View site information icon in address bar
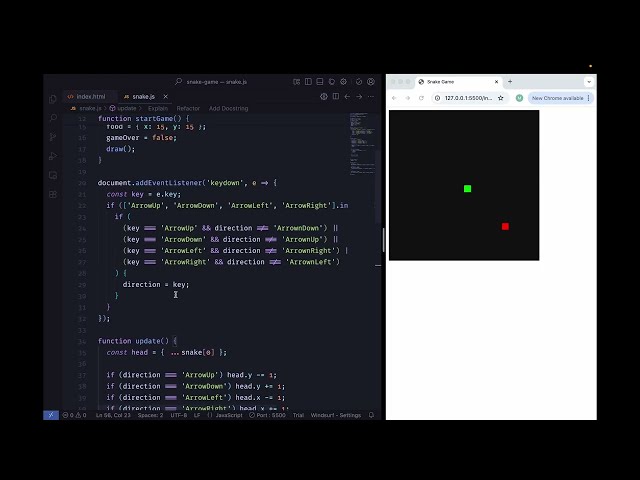The image size is (640, 480). (x=437, y=98)
